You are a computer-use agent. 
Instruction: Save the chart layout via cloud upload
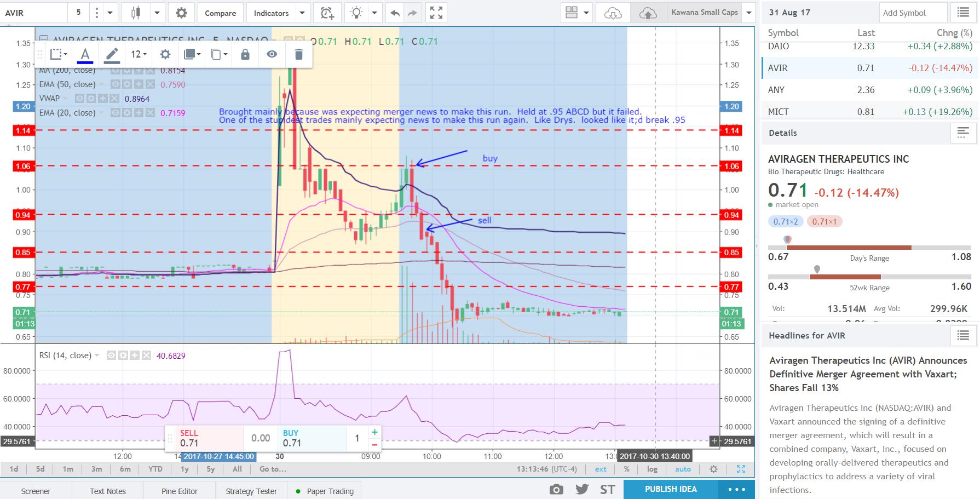coord(648,13)
